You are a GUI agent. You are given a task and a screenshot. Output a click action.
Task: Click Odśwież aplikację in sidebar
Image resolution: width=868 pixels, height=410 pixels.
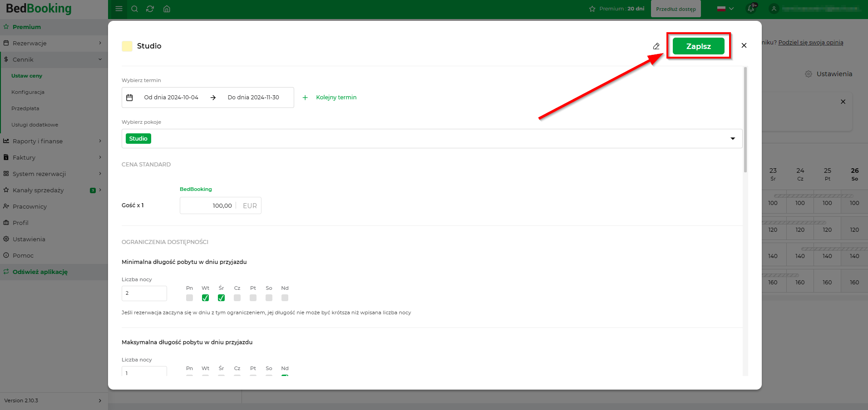(54, 272)
